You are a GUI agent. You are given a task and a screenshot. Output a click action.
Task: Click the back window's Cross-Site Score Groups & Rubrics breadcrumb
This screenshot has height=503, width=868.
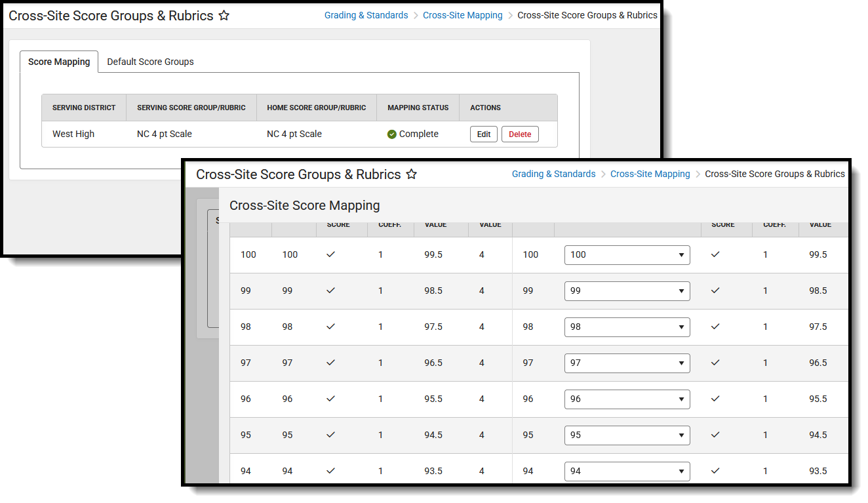[587, 15]
